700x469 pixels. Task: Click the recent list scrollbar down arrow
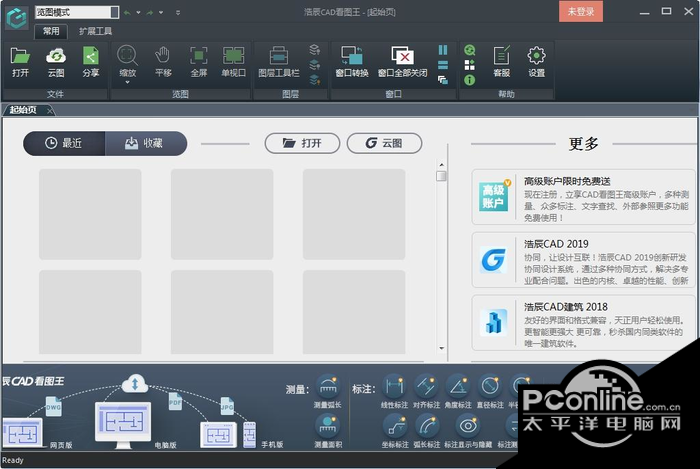click(442, 348)
